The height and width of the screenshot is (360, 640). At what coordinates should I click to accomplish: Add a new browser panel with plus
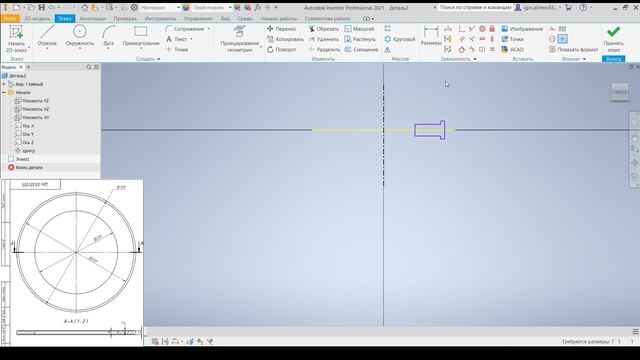coord(28,67)
